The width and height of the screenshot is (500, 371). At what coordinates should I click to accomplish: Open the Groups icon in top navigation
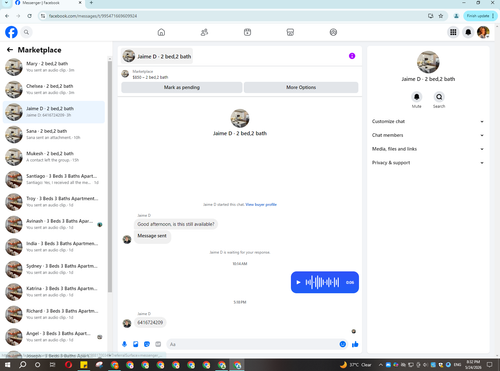pyautogui.click(x=333, y=32)
